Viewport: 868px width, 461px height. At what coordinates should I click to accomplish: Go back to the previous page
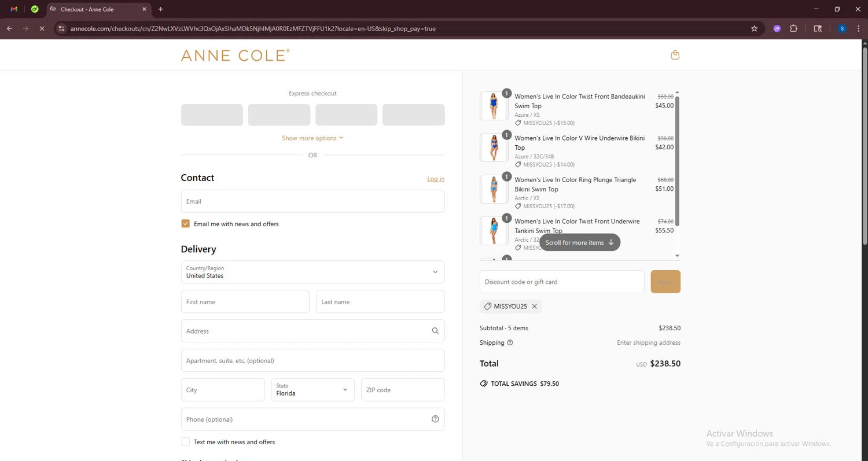tap(10, 28)
